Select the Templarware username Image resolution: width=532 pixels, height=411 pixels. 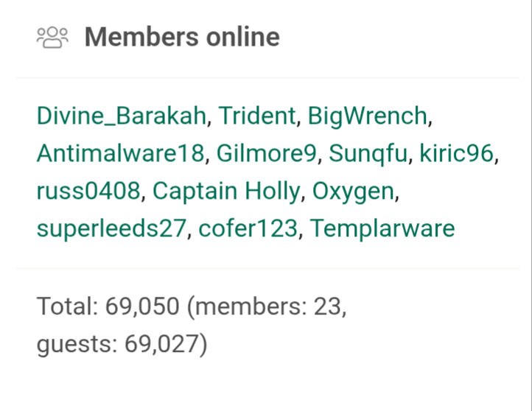(382, 229)
